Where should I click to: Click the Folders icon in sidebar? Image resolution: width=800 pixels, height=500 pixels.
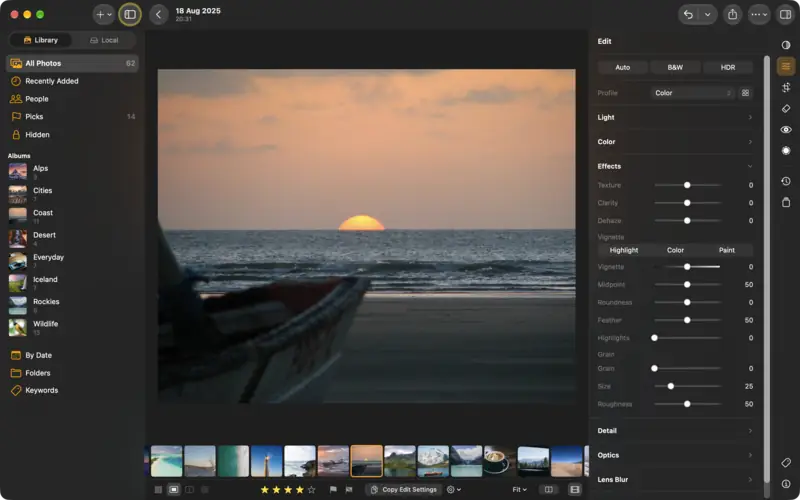point(16,373)
